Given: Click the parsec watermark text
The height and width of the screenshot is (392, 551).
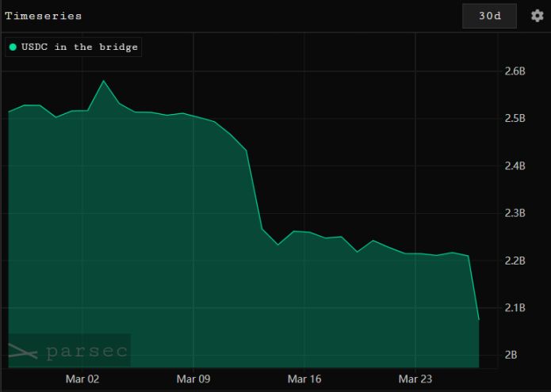Looking at the screenshot, I should [86, 351].
